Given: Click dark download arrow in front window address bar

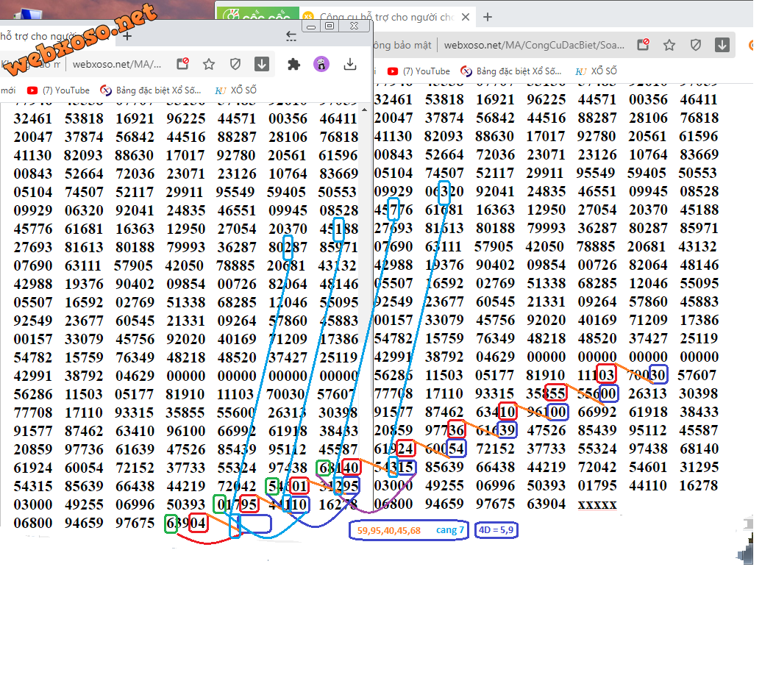Looking at the screenshot, I should (x=262, y=65).
